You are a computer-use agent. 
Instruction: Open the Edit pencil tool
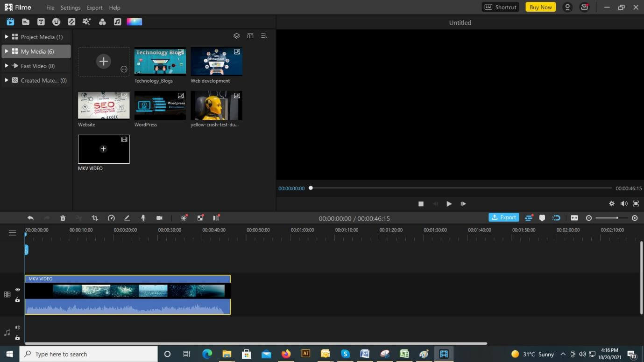point(127,218)
